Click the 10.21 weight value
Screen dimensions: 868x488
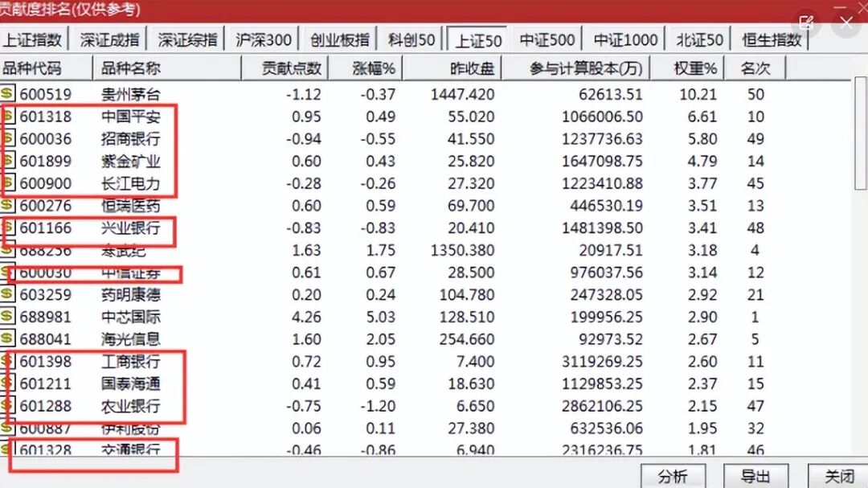pyautogui.click(x=698, y=94)
